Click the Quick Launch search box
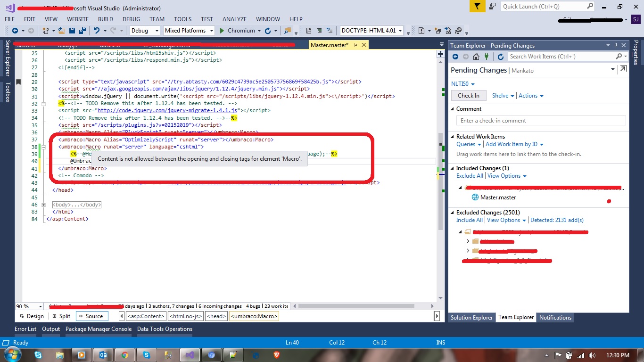The height and width of the screenshot is (362, 644). pyautogui.click(x=548, y=7)
